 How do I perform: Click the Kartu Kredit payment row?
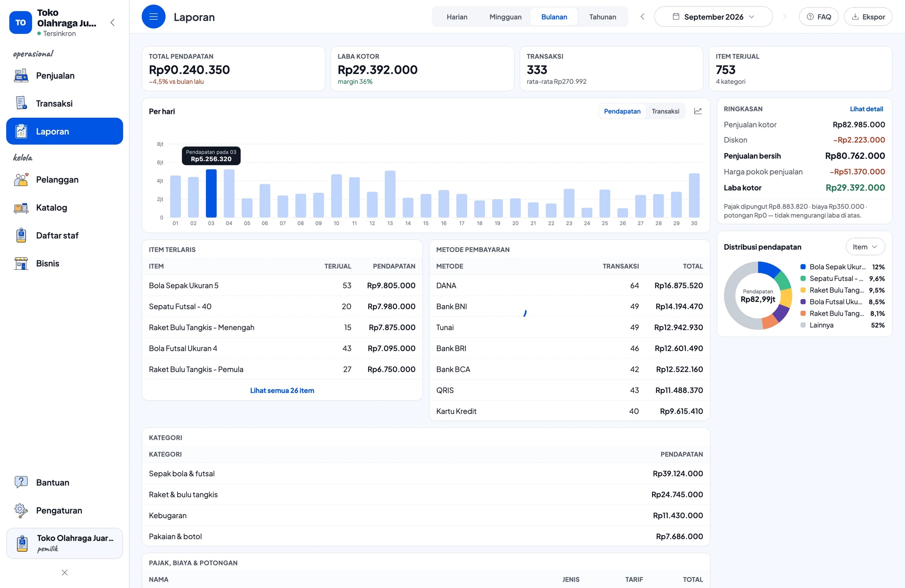pyautogui.click(x=570, y=411)
